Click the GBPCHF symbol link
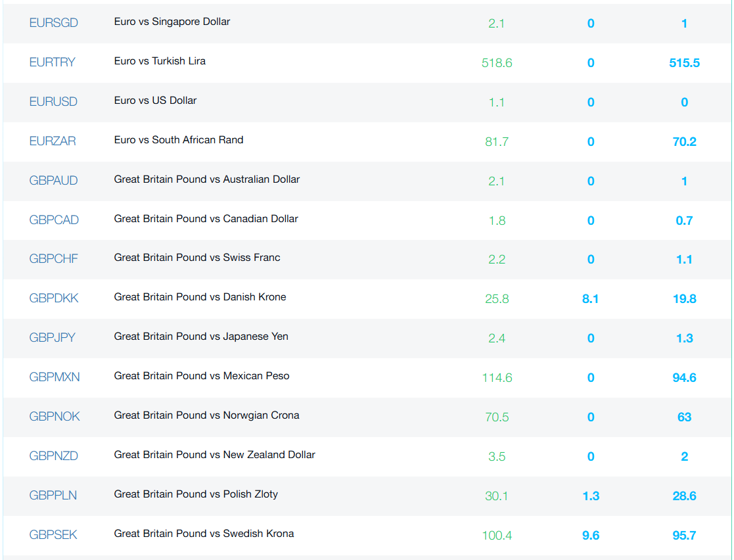The image size is (734, 560). coord(53,259)
